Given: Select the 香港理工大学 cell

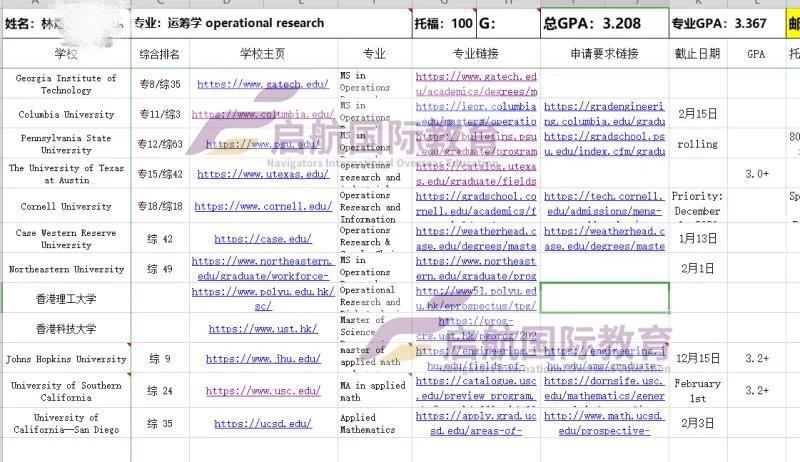Looking at the screenshot, I should pyautogui.click(x=66, y=298).
